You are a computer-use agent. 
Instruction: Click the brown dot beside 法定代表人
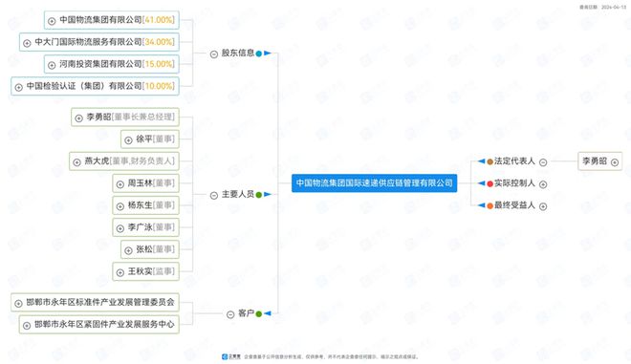pyautogui.click(x=490, y=161)
